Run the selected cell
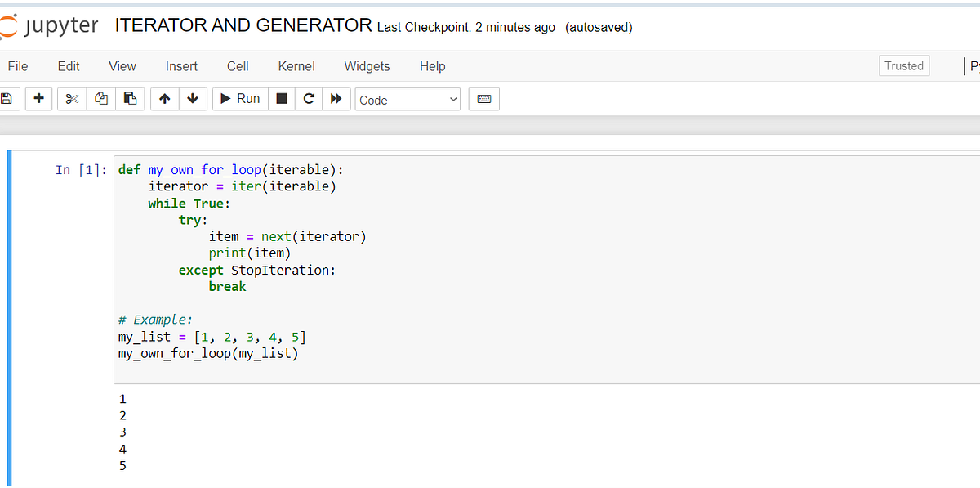980x488 pixels. (x=239, y=98)
